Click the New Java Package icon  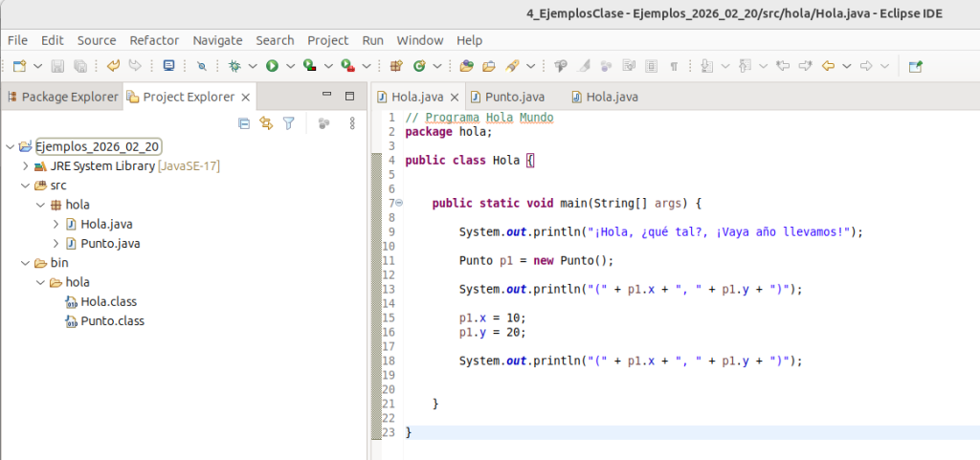click(x=396, y=66)
